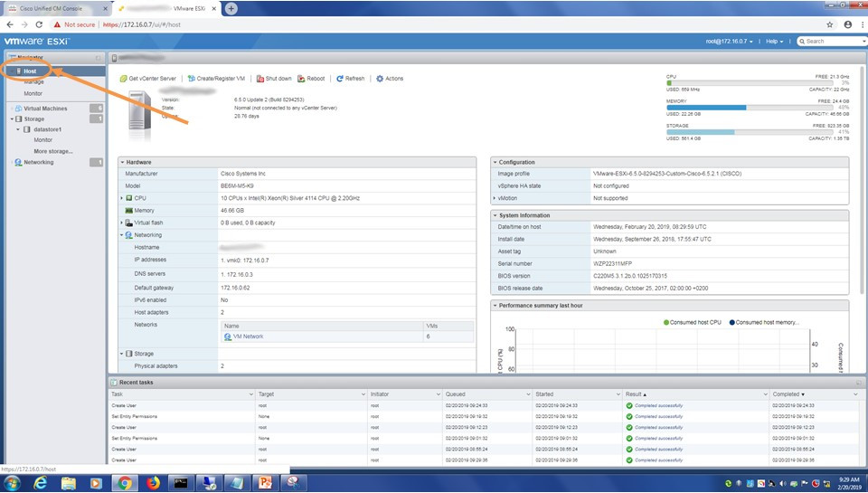868x493 pixels.
Task: Select Virtual Machines in the Navigator
Action: click(x=44, y=109)
